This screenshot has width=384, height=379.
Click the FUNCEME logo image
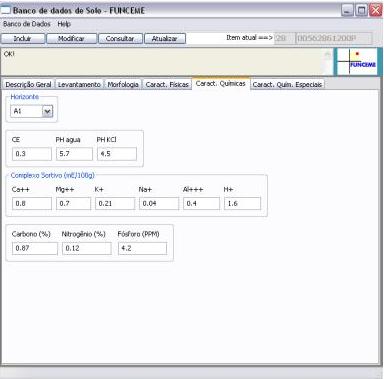357,62
